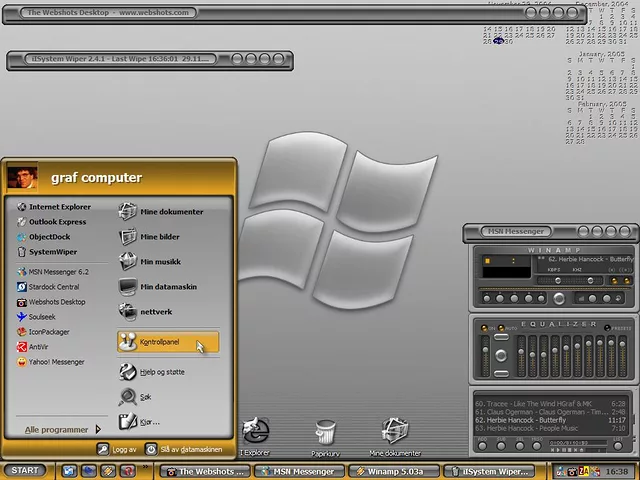Open nettverk places
The height and width of the screenshot is (480, 640).
pyautogui.click(x=145, y=312)
